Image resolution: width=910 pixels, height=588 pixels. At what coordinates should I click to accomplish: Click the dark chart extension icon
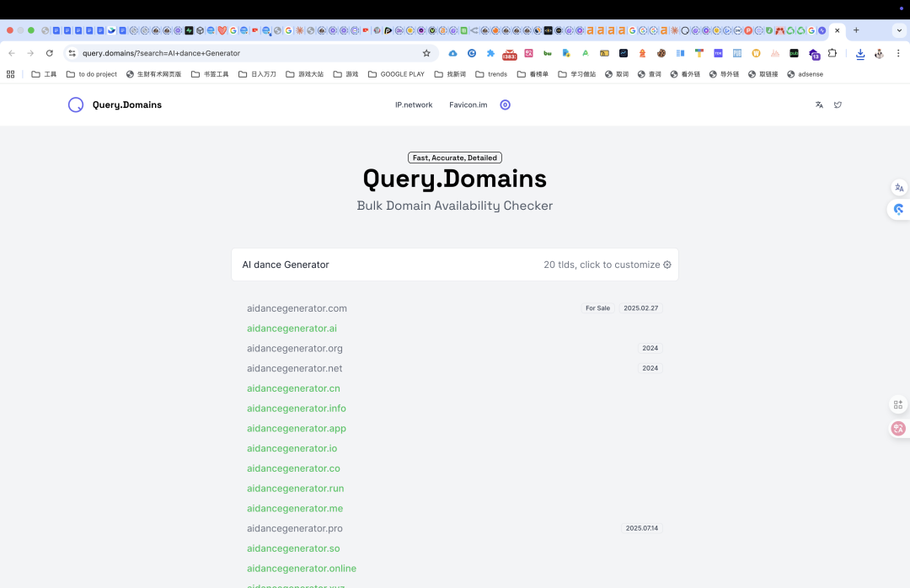(x=624, y=53)
